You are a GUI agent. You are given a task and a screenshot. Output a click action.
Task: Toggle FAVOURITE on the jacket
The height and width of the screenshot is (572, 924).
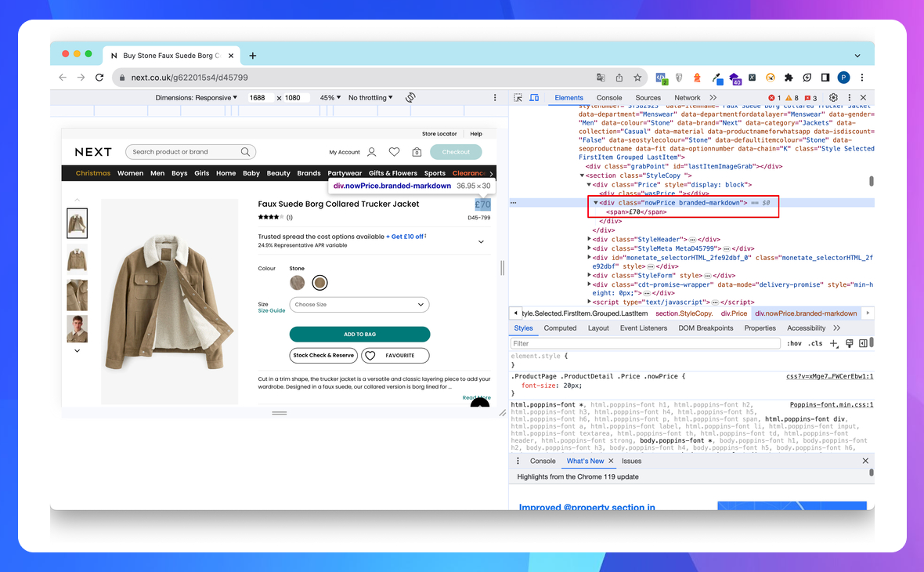[x=395, y=355]
